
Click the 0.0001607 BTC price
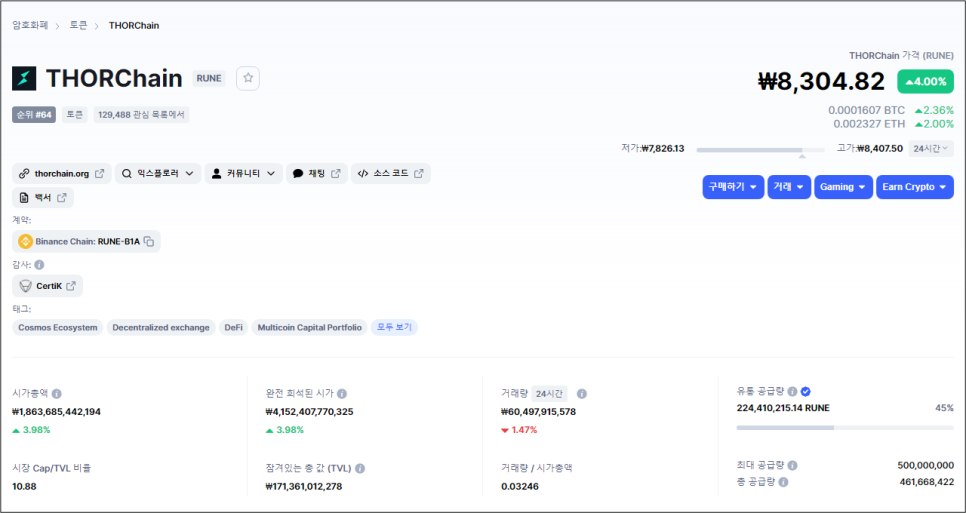[867, 110]
